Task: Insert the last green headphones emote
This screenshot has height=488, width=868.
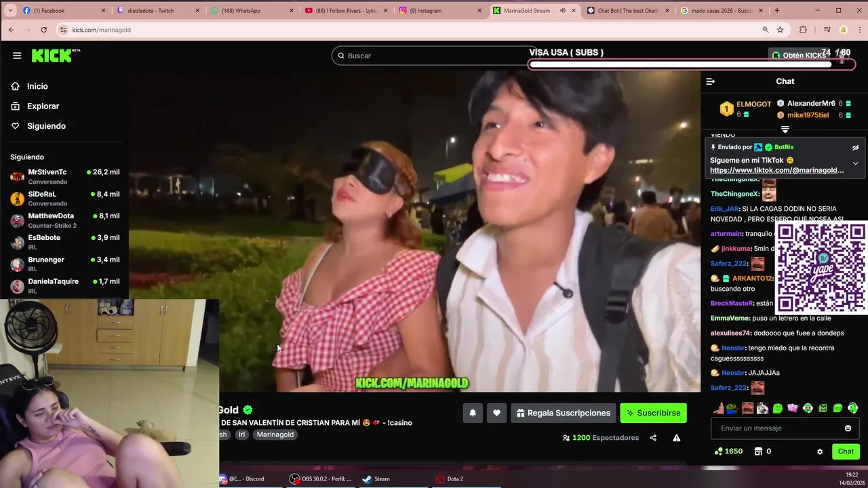Action: coord(853,408)
